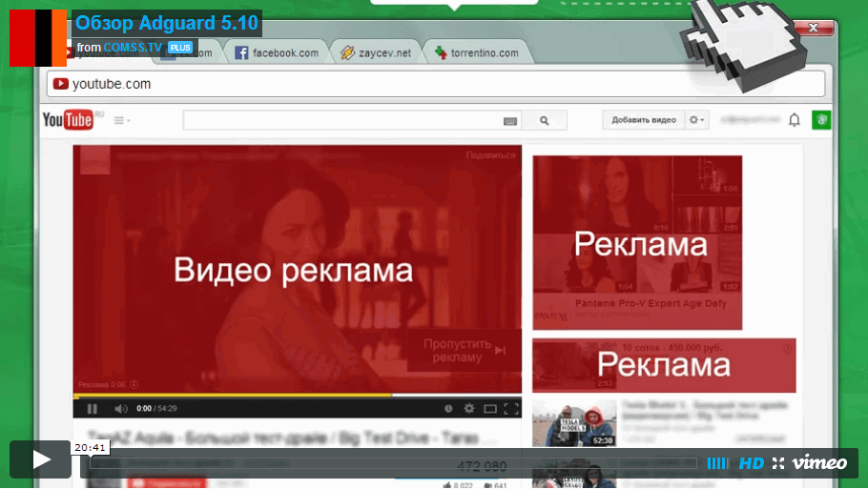Seek in the Vimeo progress bar
The image size is (868, 489).
393,463
